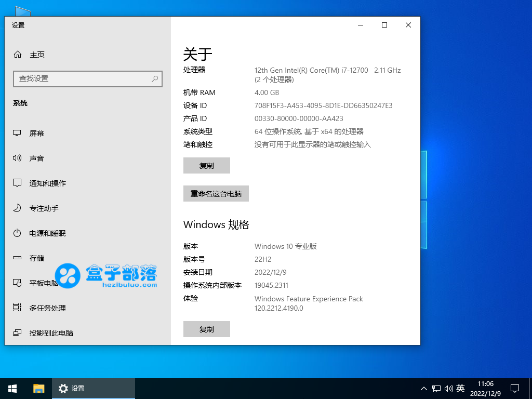Click the 系统 sidebar section heading

[20, 103]
